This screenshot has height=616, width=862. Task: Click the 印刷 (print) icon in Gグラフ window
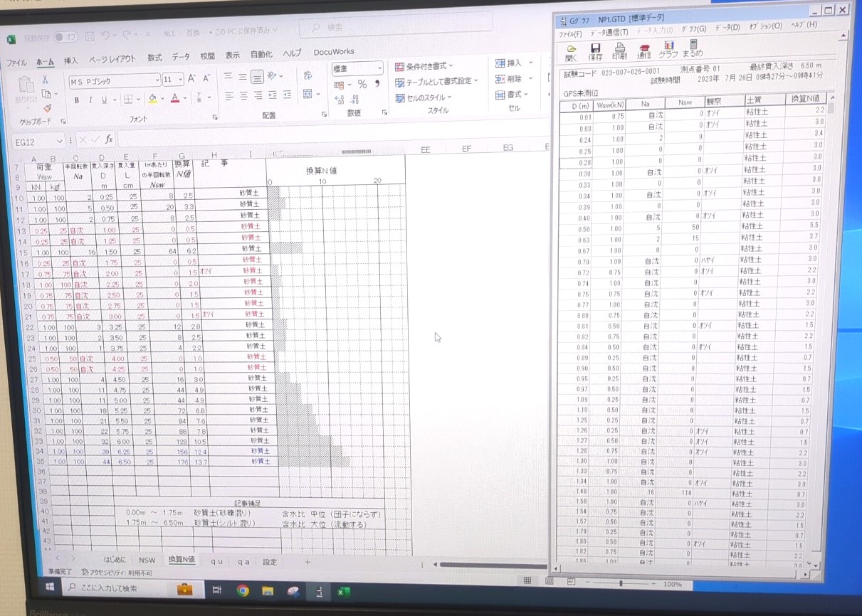[619, 50]
